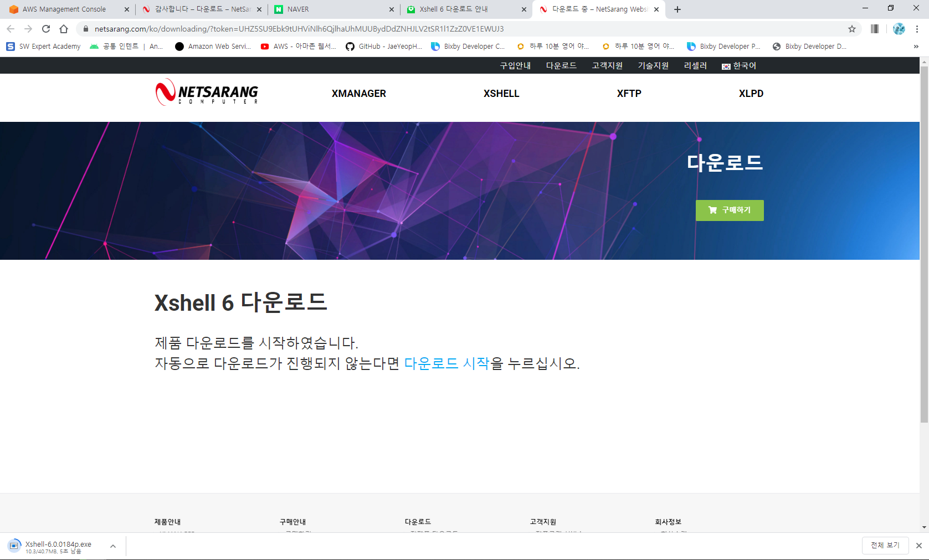Click the 다운로드 시작 link

447,363
